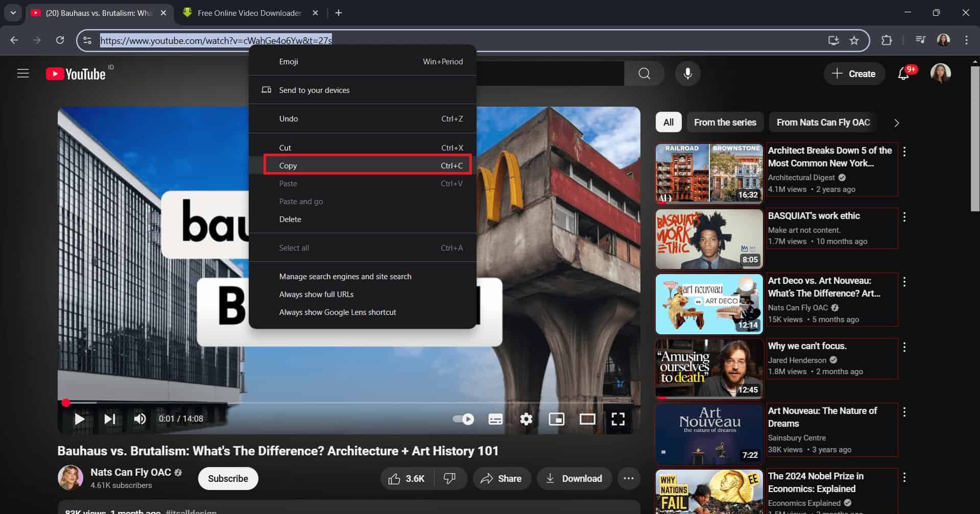Click the Download button
This screenshot has height=514, width=980.
(574, 478)
